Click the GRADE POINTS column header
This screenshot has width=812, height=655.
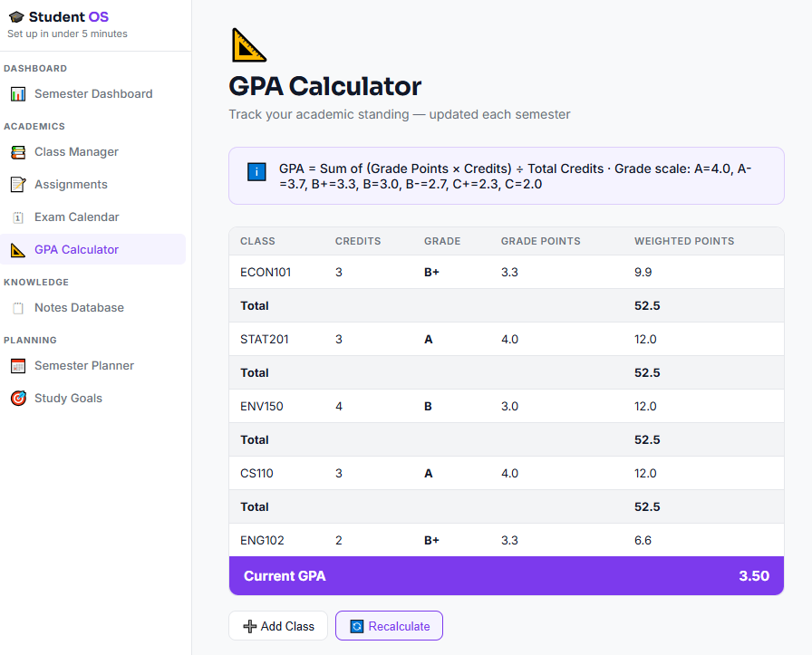541,241
